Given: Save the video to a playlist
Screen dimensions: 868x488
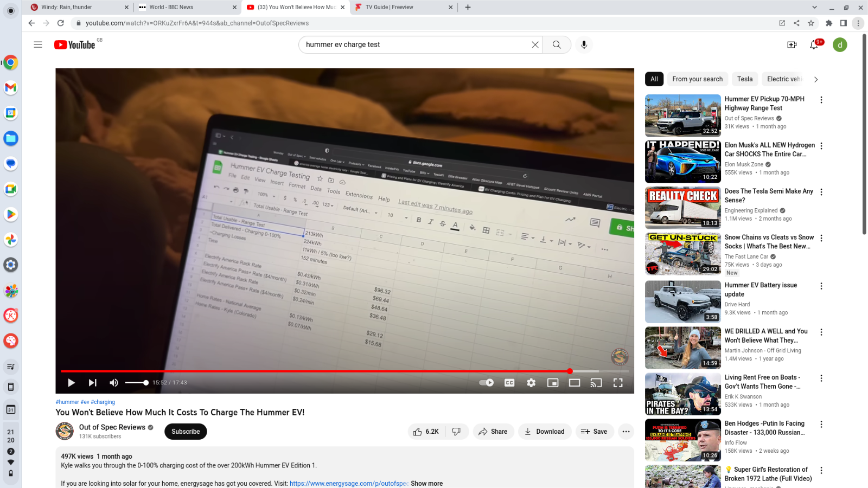Looking at the screenshot, I should pos(594,432).
